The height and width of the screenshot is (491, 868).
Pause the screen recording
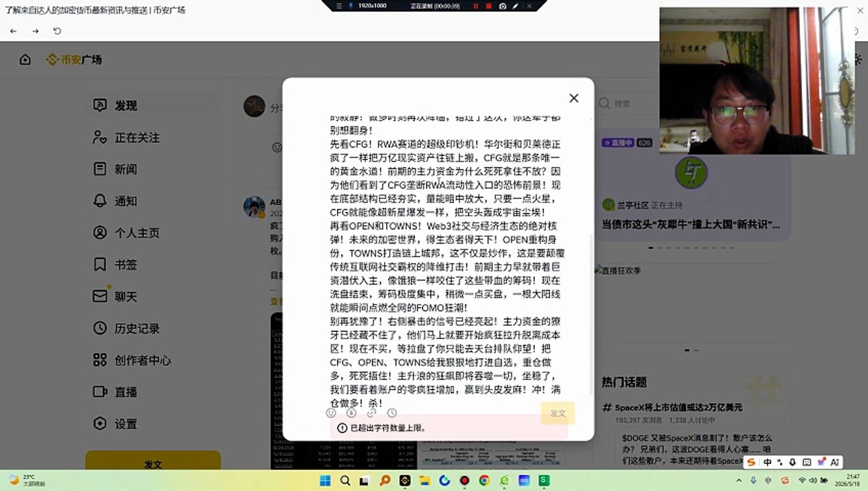(475, 5)
